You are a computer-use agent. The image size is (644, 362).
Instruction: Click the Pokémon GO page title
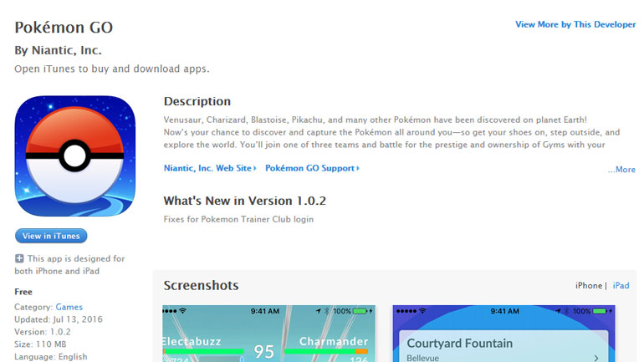(x=64, y=28)
